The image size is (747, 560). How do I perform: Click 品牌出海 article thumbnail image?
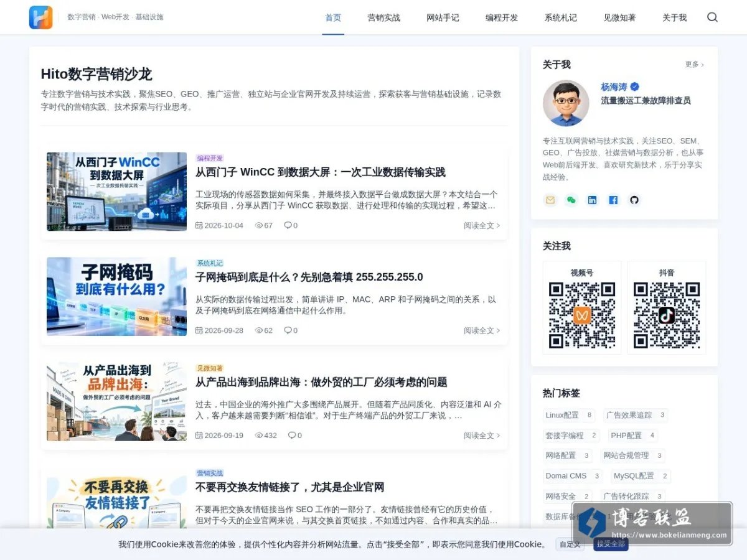pos(116,402)
